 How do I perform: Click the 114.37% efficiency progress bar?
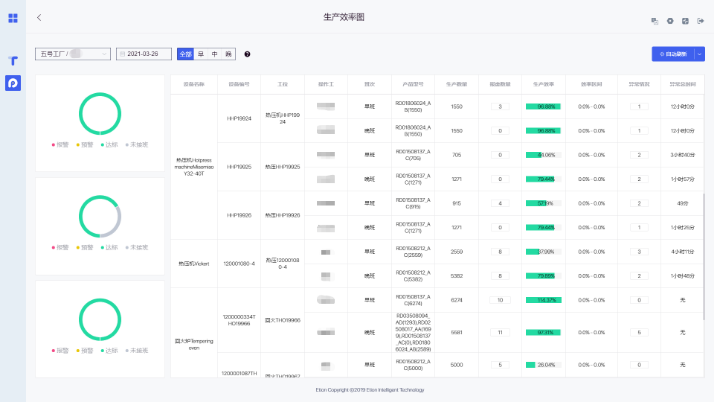pos(543,300)
